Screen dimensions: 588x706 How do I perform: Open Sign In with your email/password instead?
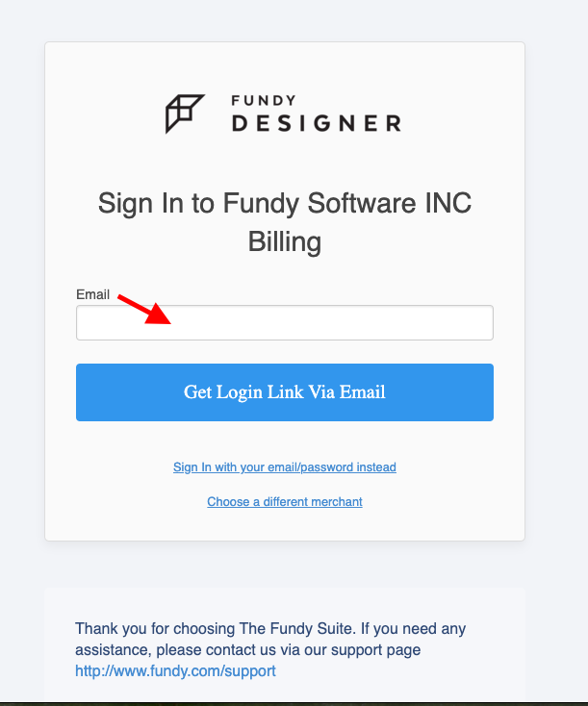pyautogui.click(x=285, y=466)
